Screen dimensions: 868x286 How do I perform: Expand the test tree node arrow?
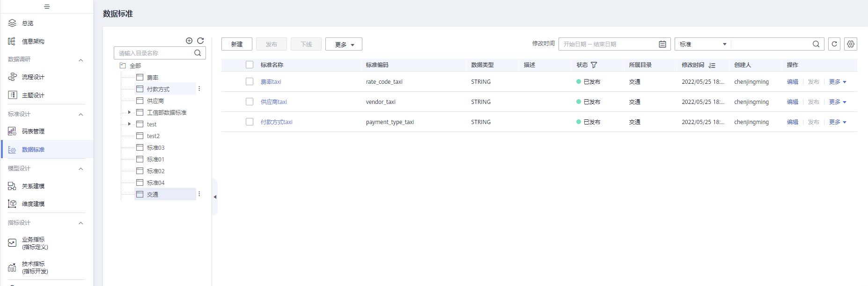129,124
